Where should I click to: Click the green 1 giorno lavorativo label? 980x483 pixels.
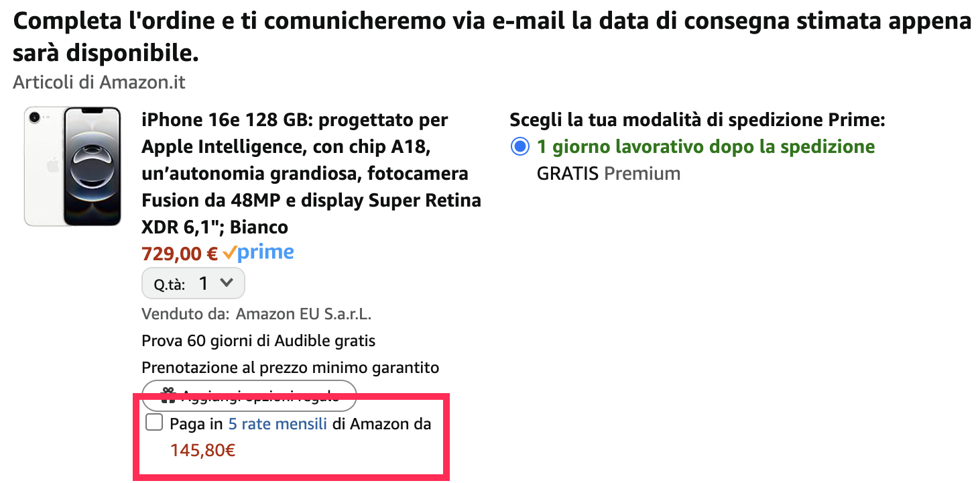pos(705,146)
